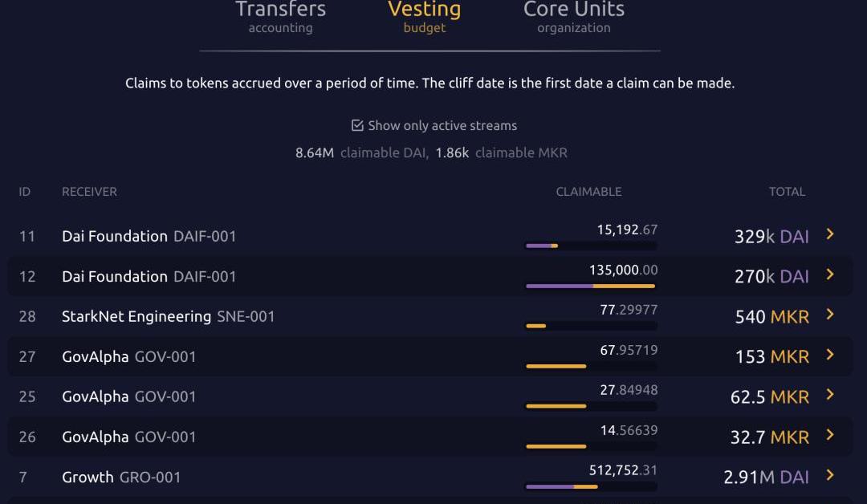
Task: Open StarkNet Engineering stream chevron
Action: (x=829, y=315)
